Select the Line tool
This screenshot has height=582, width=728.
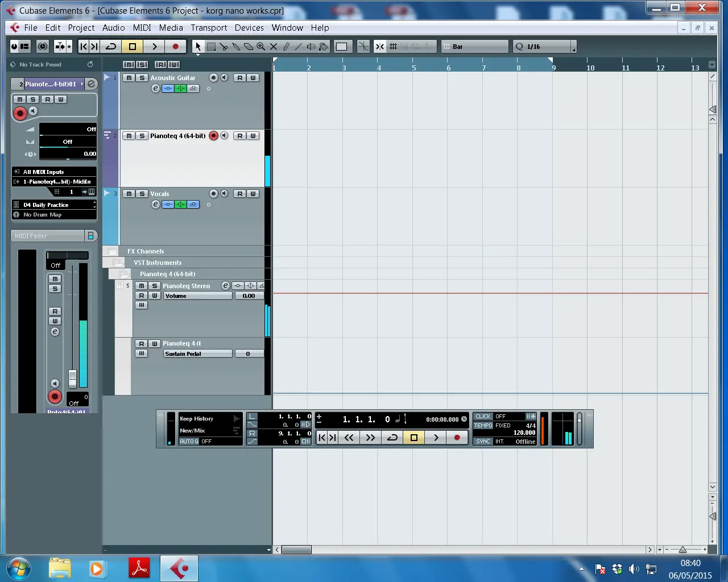pos(299,47)
